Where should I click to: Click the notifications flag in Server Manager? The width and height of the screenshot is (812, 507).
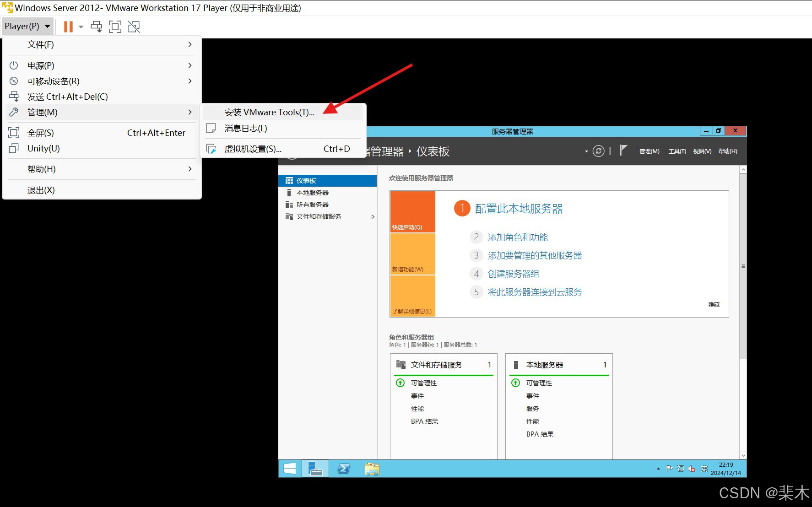pos(623,151)
